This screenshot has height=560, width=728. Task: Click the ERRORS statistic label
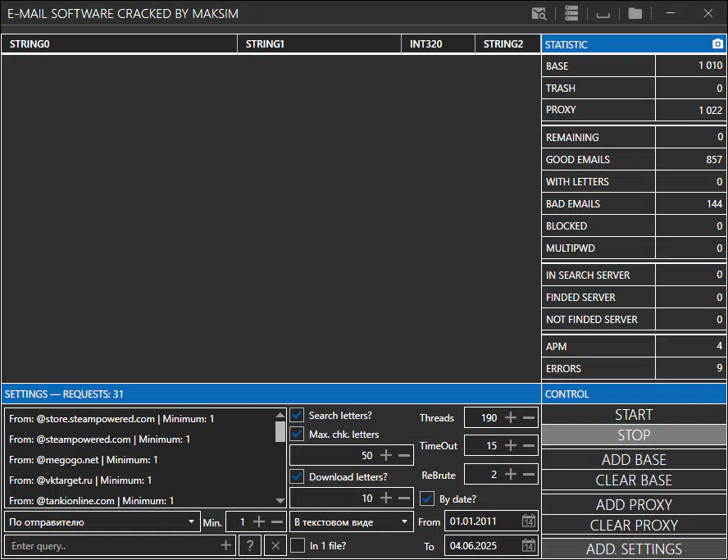[x=563, y=368]
